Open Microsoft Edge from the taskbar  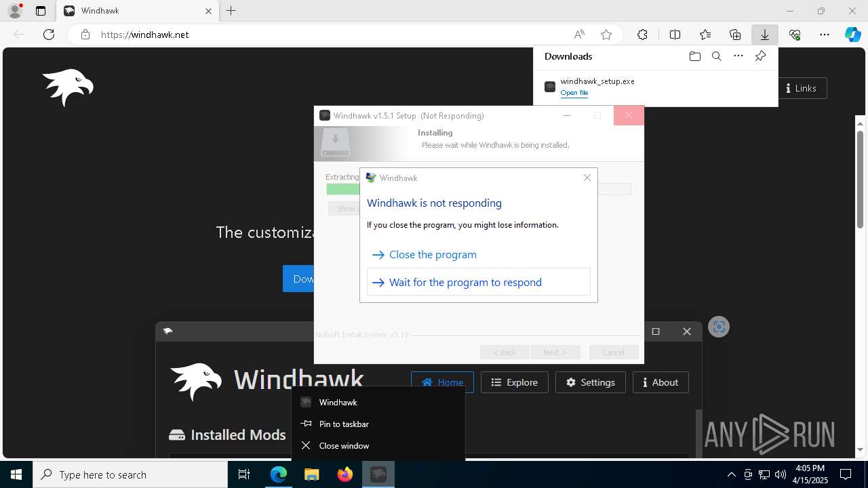coord(279,474)
